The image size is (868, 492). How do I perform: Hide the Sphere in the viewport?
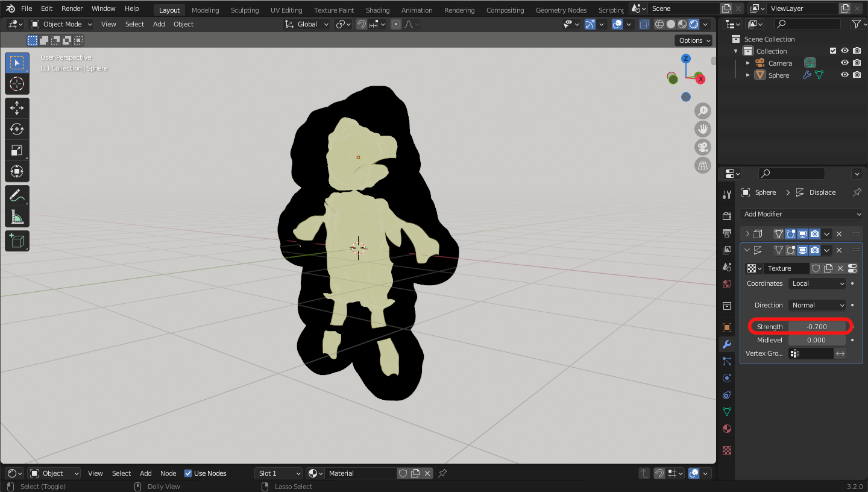coord(845,75)
